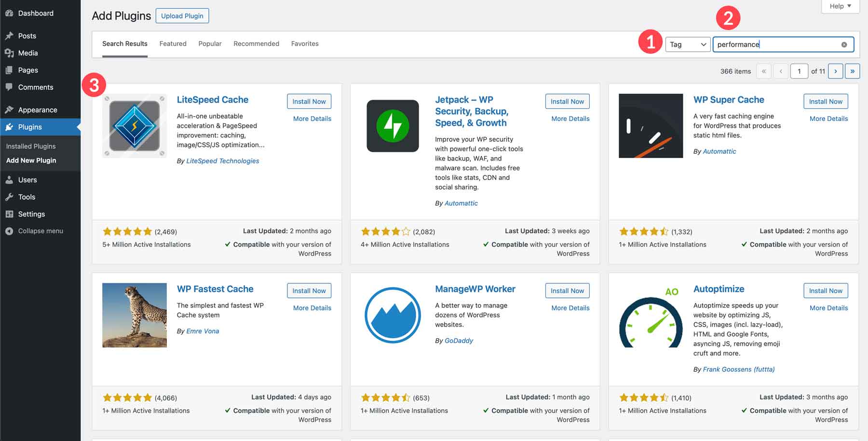Image resolution: width=868 pixels, height=441 pixels.
Task: Select the Comments sidebar icon
Action: click(10, 87)
